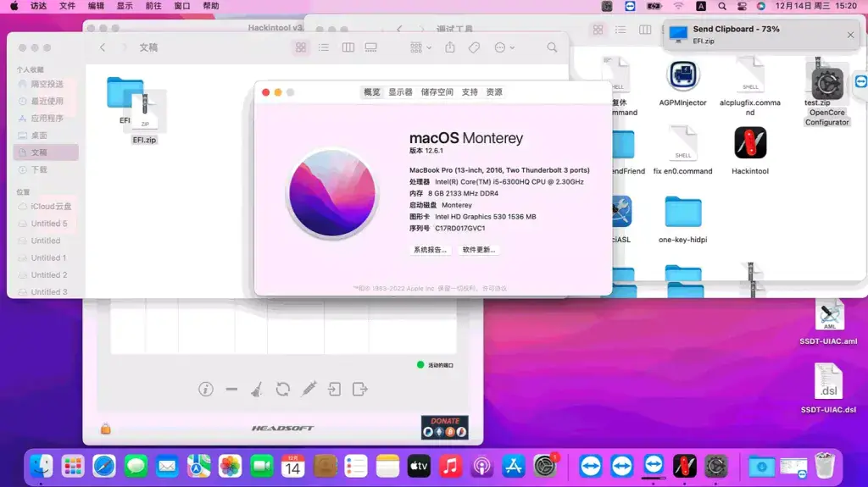Switch to the 显示器 tab
Screen dimensions: 868x487
(x=400, y=91)
